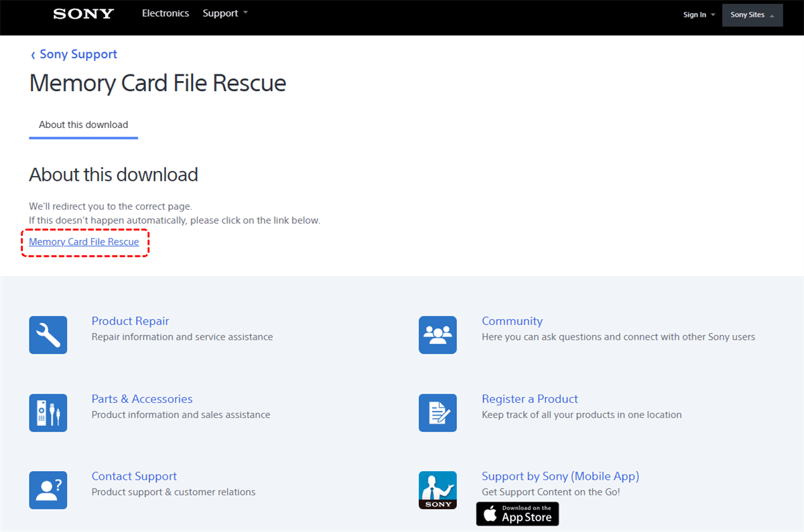Open the Sign In dropdown
This screenshot has width=804, height=532.
(x=699, y=15)
